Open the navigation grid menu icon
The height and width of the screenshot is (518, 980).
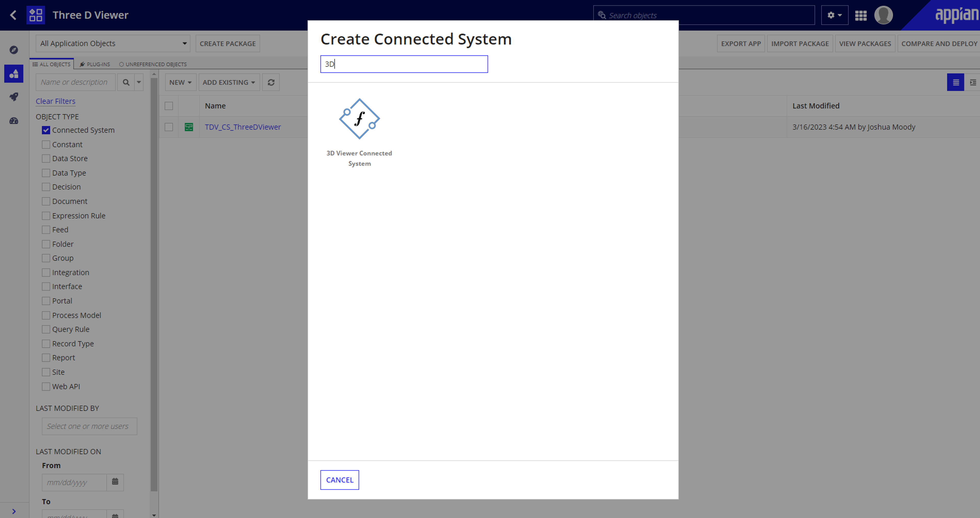click(861, 15)
